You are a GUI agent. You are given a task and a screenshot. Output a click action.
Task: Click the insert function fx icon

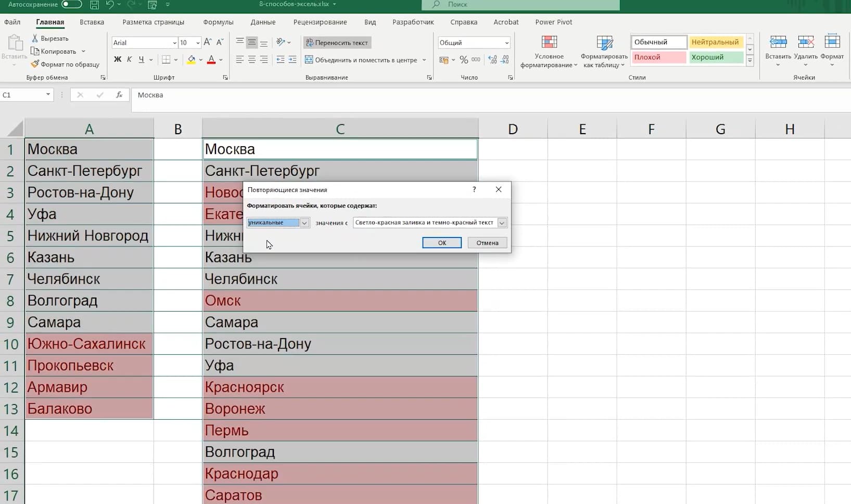coord(119,95)
